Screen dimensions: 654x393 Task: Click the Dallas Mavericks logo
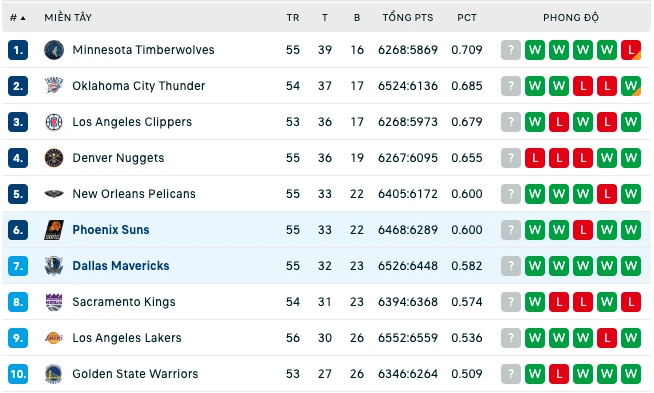tap(54, 266)
